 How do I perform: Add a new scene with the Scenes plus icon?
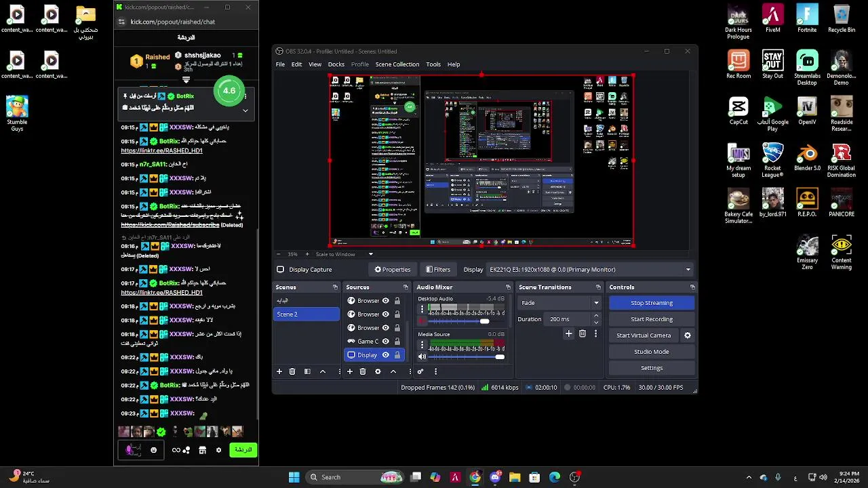point(279,371)
